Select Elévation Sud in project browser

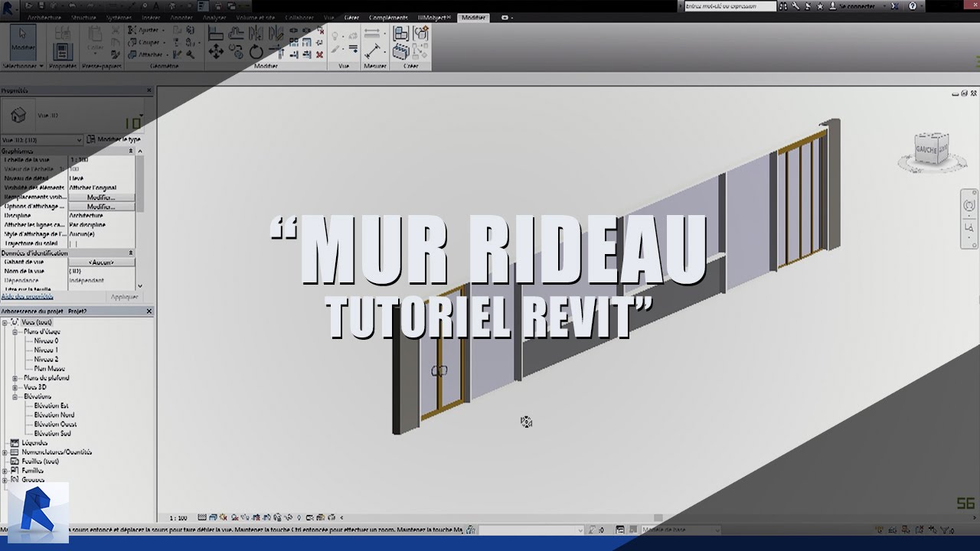(x=53, y=433)
